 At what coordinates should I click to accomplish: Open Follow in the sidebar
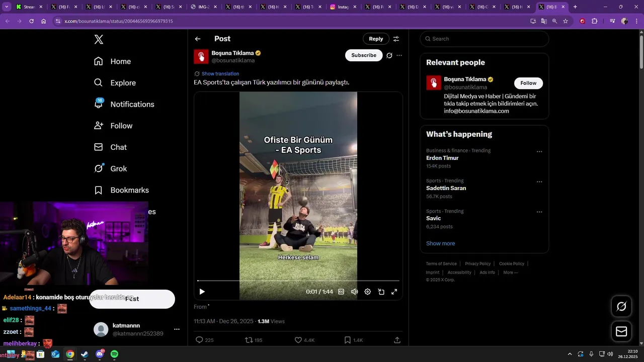click(x=114, y=126)
